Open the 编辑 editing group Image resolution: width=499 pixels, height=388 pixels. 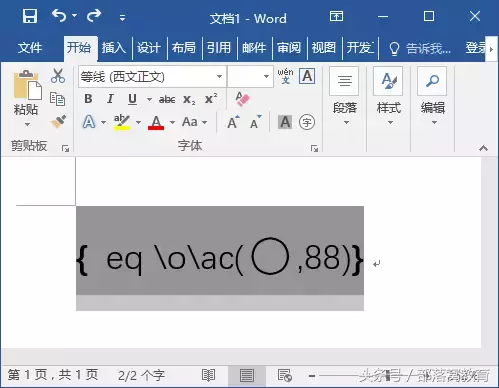[x=433, y=97]
